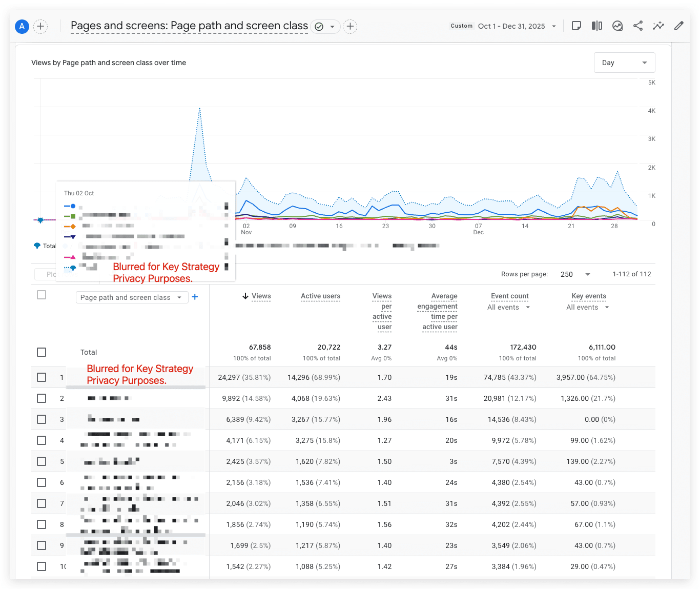
Task: Click the A segment avatar
Action: [22, 26]
